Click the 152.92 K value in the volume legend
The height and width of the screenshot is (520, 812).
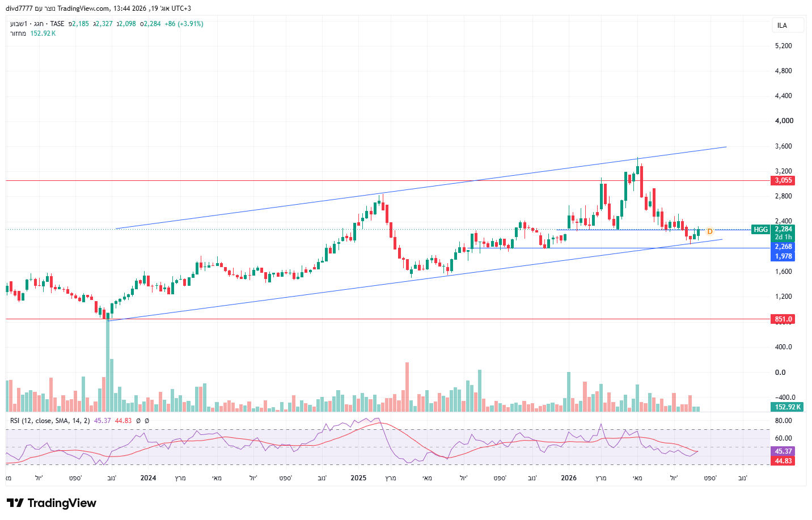point(43,33)
